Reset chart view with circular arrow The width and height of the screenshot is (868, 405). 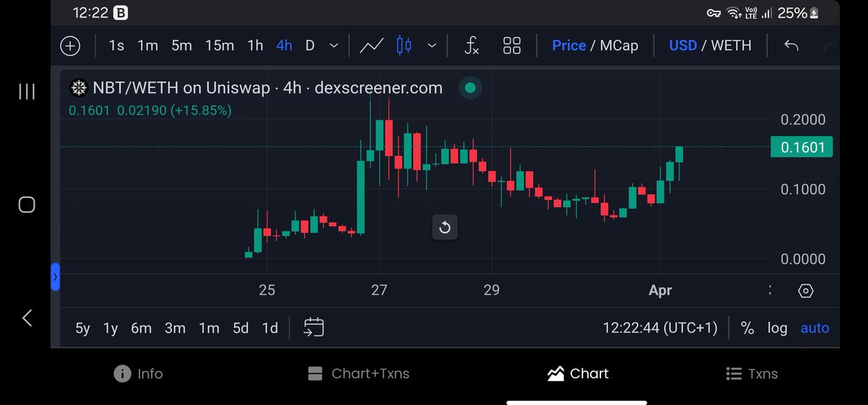[445, 229]
